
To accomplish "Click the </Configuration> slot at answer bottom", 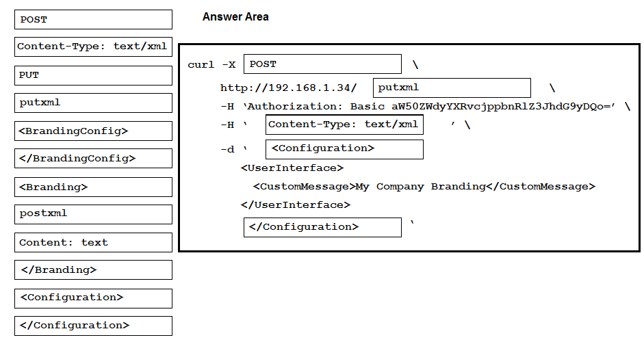I will 322,227.
